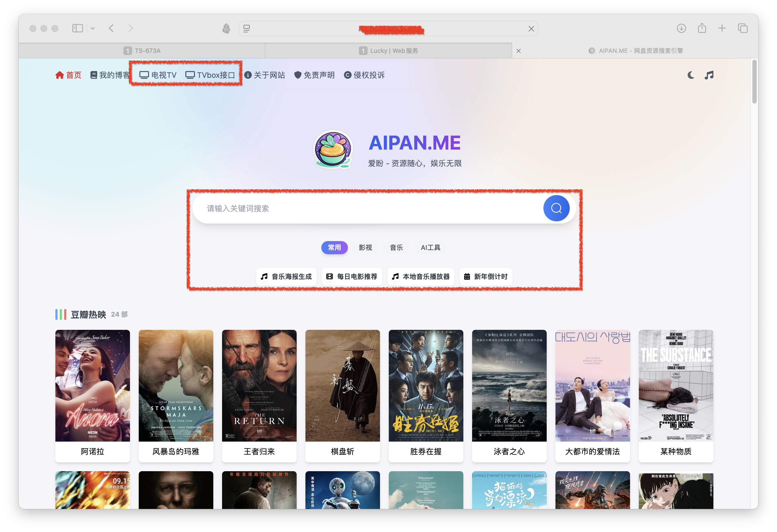Open the 电视TV page
The image size is (777, 532).
coord(158,75)
